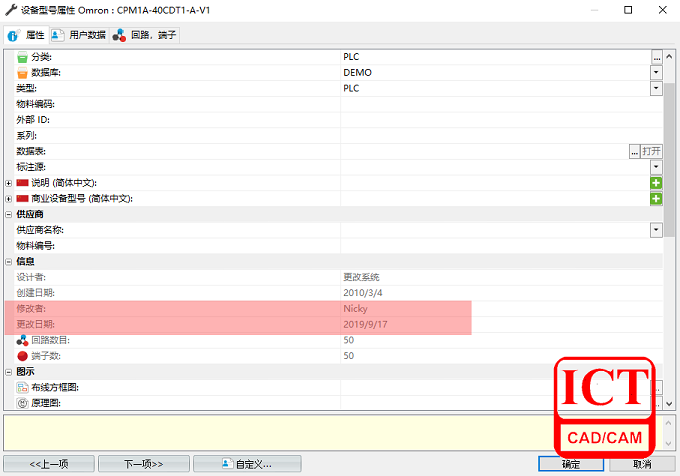Click the green 分类 category icon
The width and height of the screenshot is (680, 476).
tap(22, 57)
